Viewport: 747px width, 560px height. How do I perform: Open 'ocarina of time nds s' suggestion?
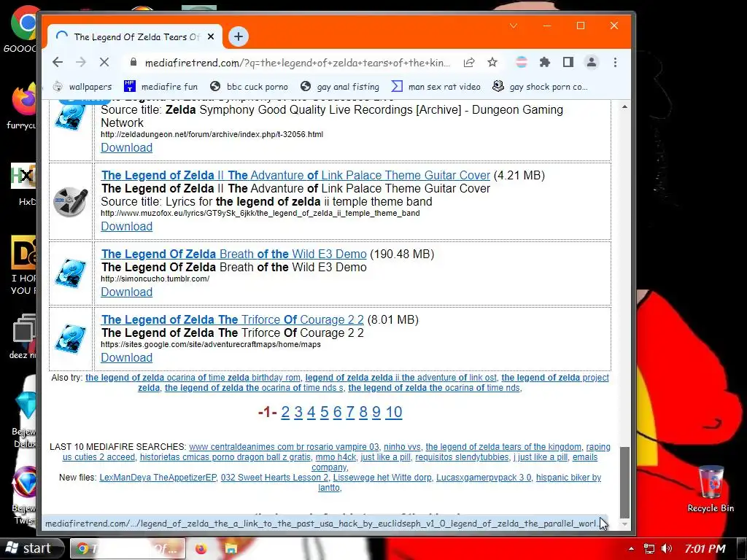pos(254,388)
